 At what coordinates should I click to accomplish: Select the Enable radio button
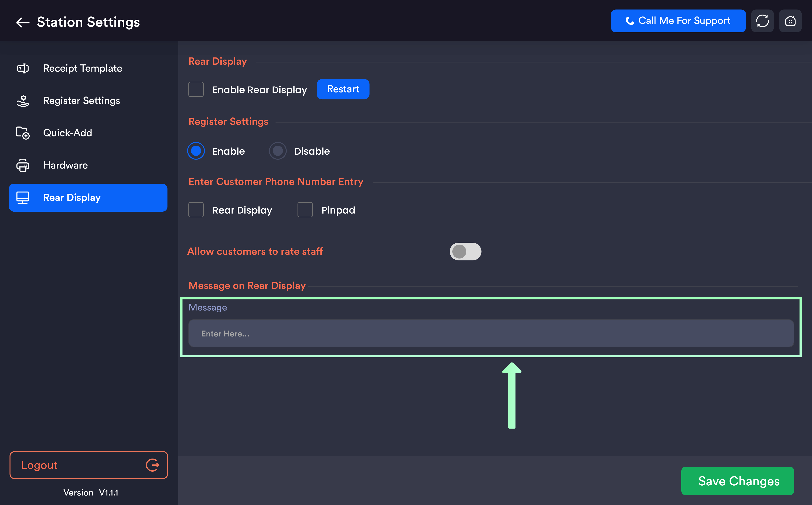tap(196, 151)
